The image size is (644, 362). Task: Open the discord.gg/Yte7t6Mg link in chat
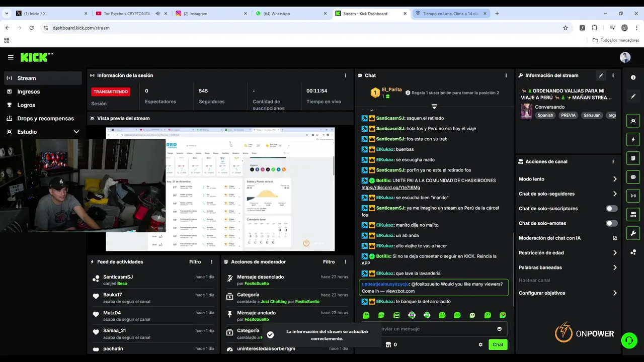click(390, 188)
